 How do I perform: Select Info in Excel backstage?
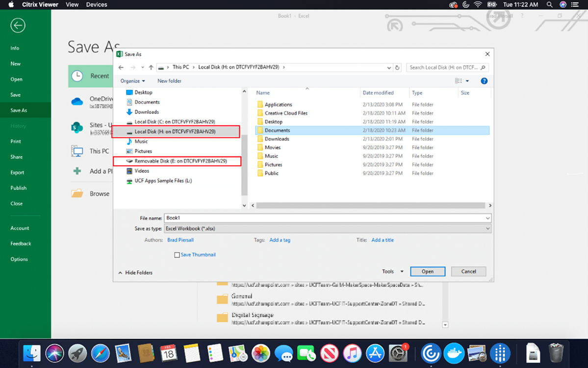click(x=15, y=48)
